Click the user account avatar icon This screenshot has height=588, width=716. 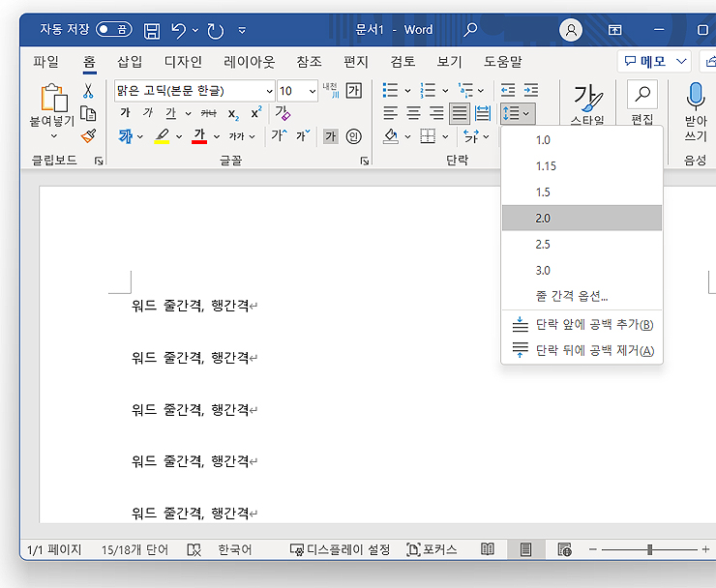571,30
